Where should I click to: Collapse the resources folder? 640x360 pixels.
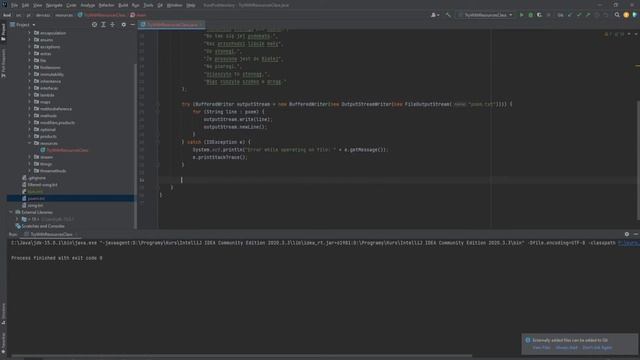pyautogui.click(x=29, y=143)
